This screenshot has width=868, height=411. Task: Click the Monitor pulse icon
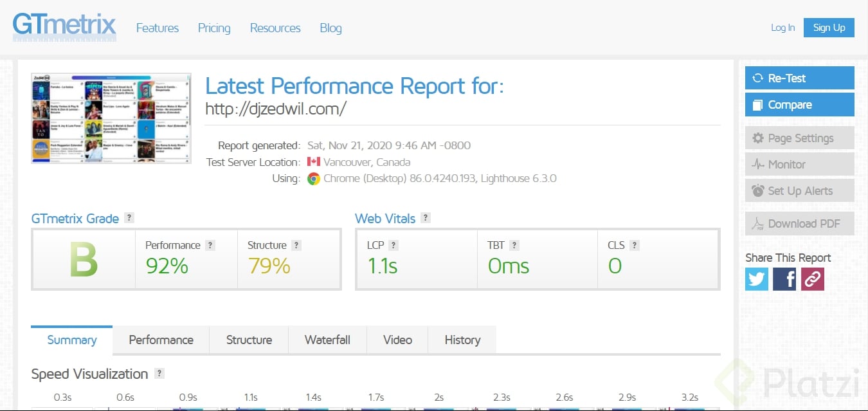coord(758,164)
